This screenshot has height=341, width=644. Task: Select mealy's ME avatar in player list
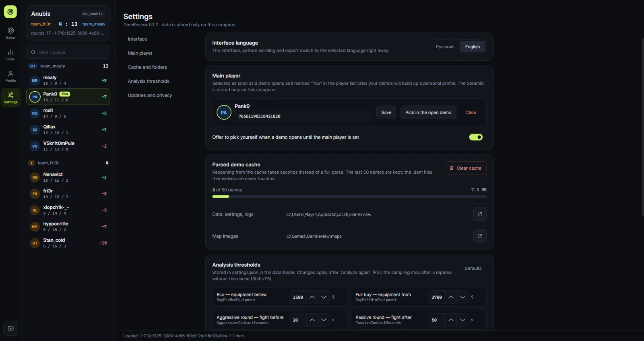(x=35, y=80)
